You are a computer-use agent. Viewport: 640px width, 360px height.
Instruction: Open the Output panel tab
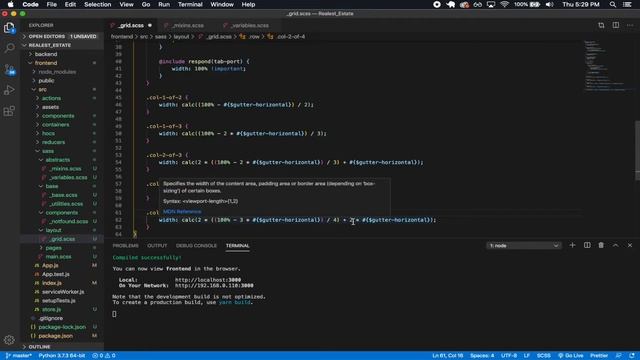[x=157, y=246]
